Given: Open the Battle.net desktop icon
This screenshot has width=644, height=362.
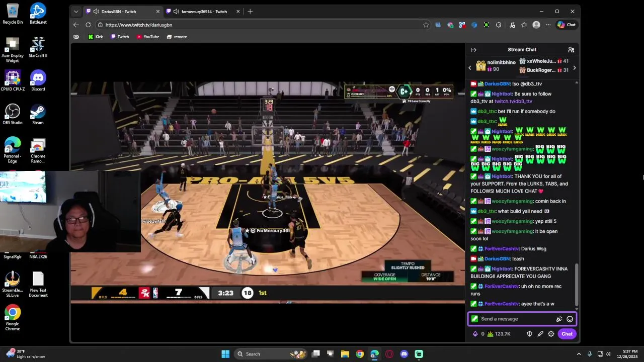Looking at the screenshot, I should tap(38, 14).
